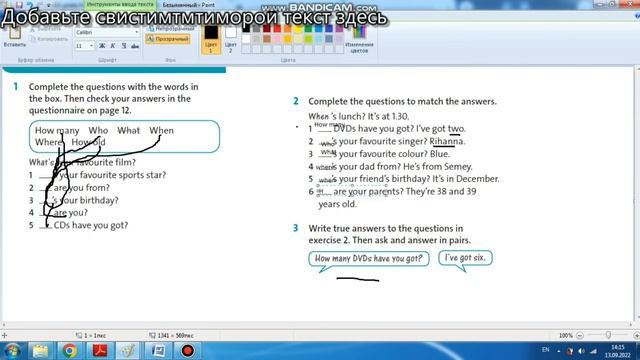This screenshot has height=360, width=640.
Task: Click the canvas size 1341 × 569 status text
Action: [x=175, y=336]
